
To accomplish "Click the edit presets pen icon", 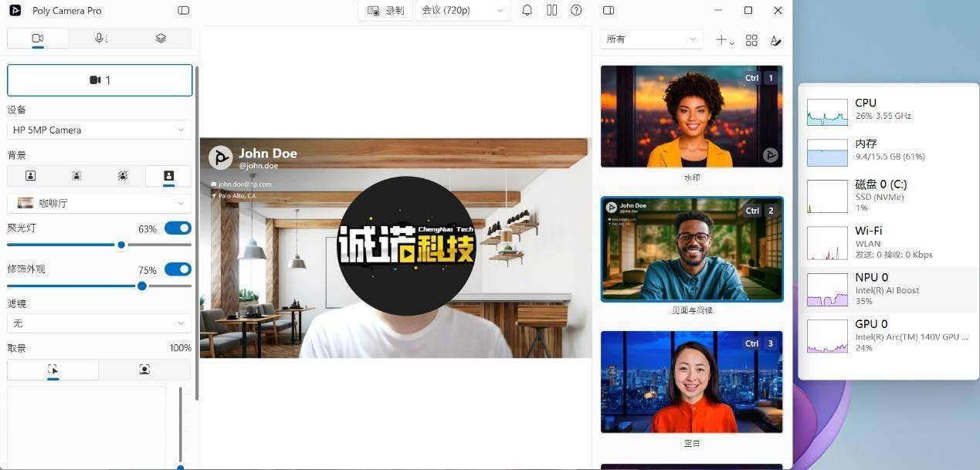I will point(775,40).
